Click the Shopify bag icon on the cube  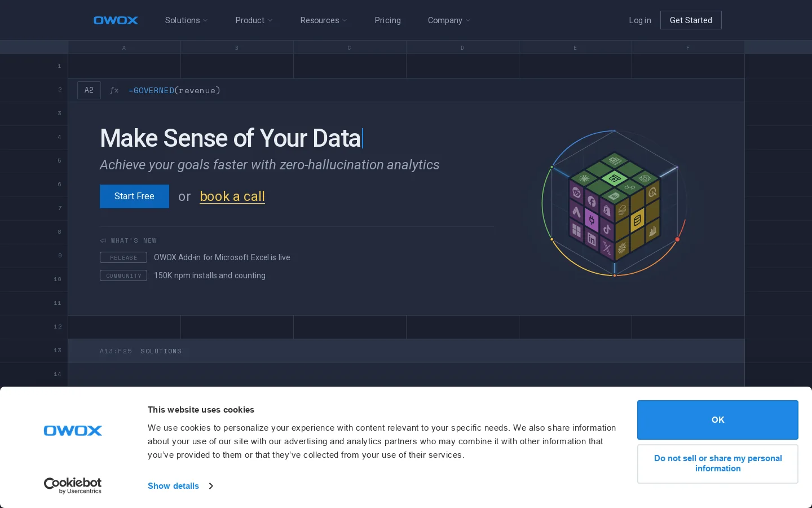click(607, 210)
